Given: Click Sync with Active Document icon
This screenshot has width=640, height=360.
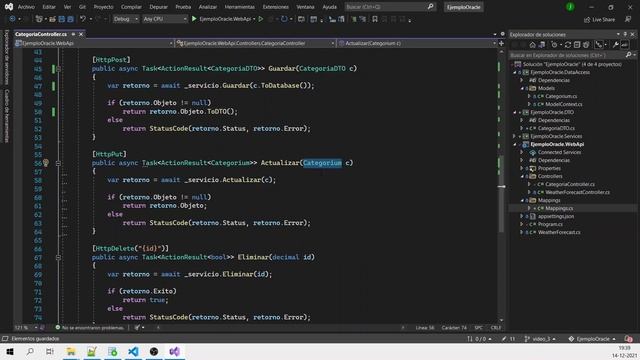Looking at the screenshot, I should click(x=568, y=45).
